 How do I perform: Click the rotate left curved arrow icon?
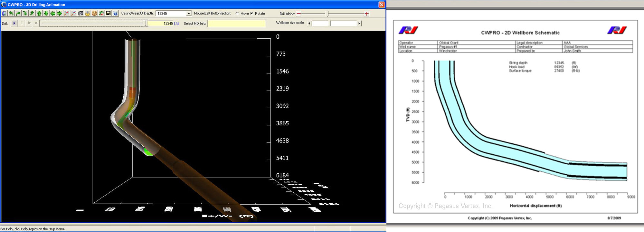11,13
